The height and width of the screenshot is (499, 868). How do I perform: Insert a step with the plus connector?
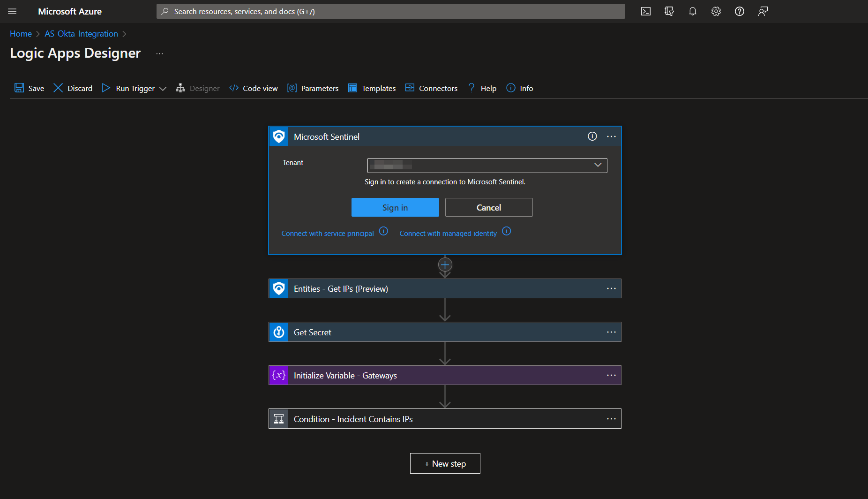click(445, 265)
